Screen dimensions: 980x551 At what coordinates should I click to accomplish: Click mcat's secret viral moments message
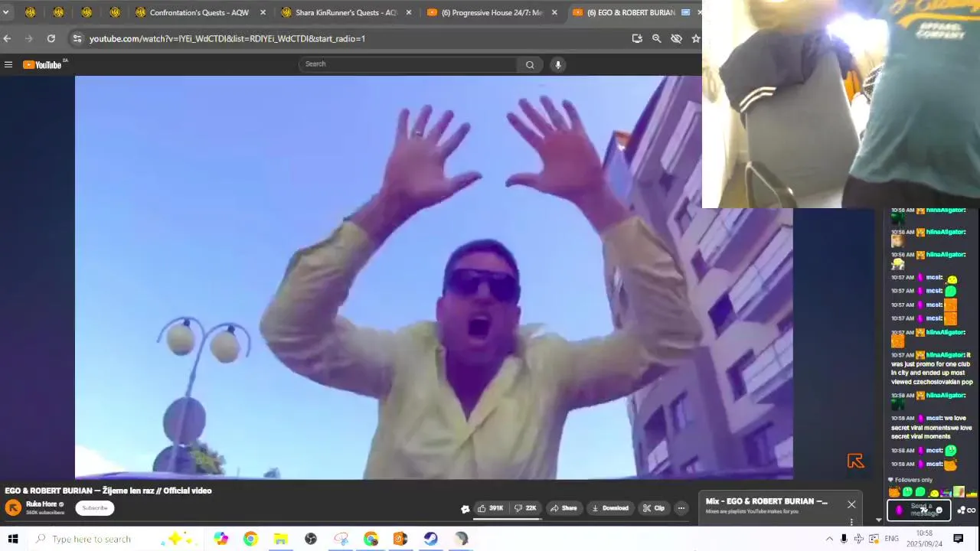tap(932, 427)
